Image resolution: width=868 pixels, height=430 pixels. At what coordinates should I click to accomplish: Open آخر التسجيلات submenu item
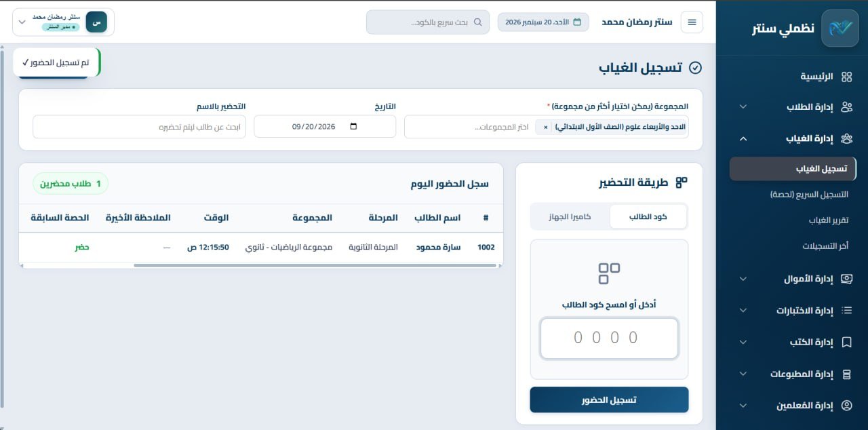click(825, 246)
